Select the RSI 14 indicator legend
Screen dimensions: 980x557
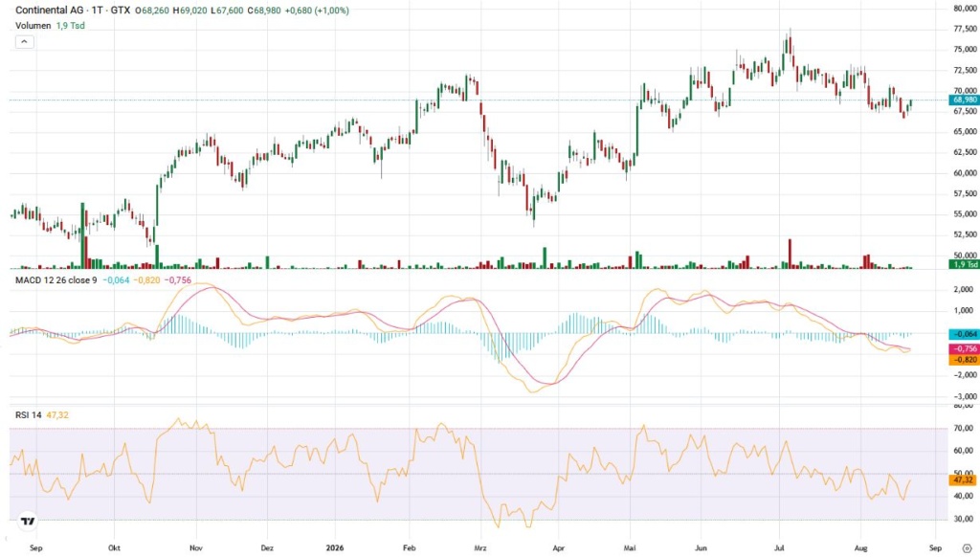click(x=28, y=414)
